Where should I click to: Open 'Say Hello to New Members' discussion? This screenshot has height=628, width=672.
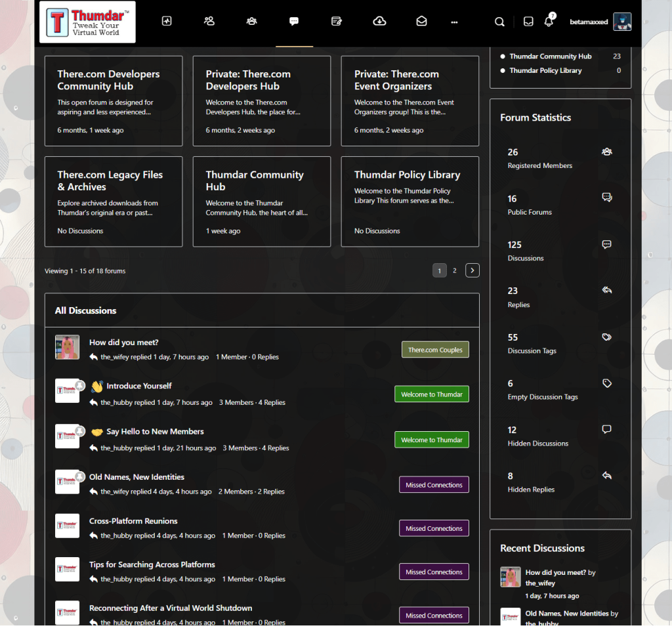155,432
